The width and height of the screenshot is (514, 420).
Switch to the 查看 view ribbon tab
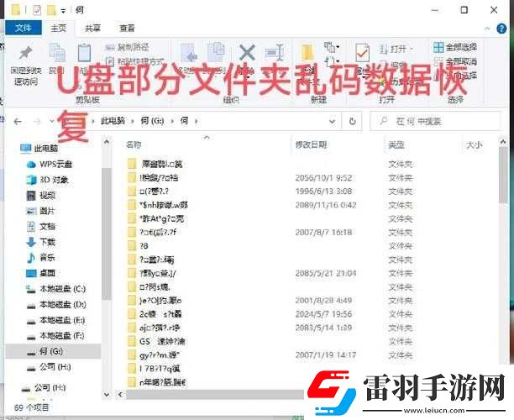click(x=127, y=28)
